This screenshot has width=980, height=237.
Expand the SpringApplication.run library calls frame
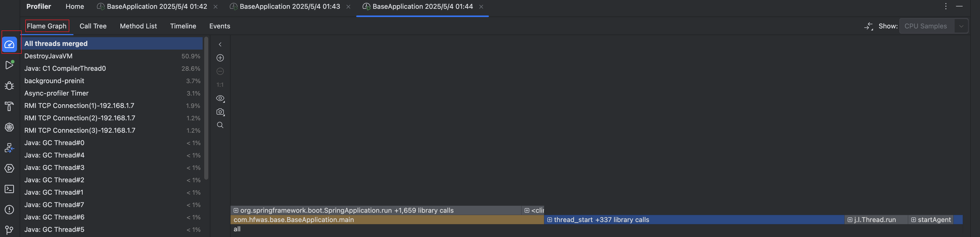click(x=236, y=210)
